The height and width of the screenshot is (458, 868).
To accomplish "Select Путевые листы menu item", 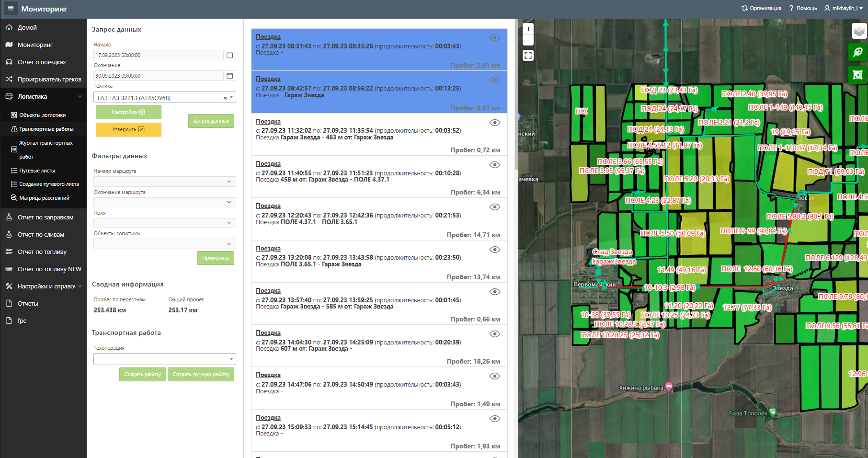I will click(37, 171).
